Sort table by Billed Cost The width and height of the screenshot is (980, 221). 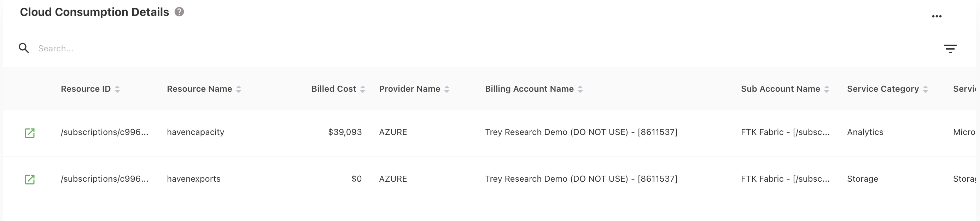[x=363, y=89]
